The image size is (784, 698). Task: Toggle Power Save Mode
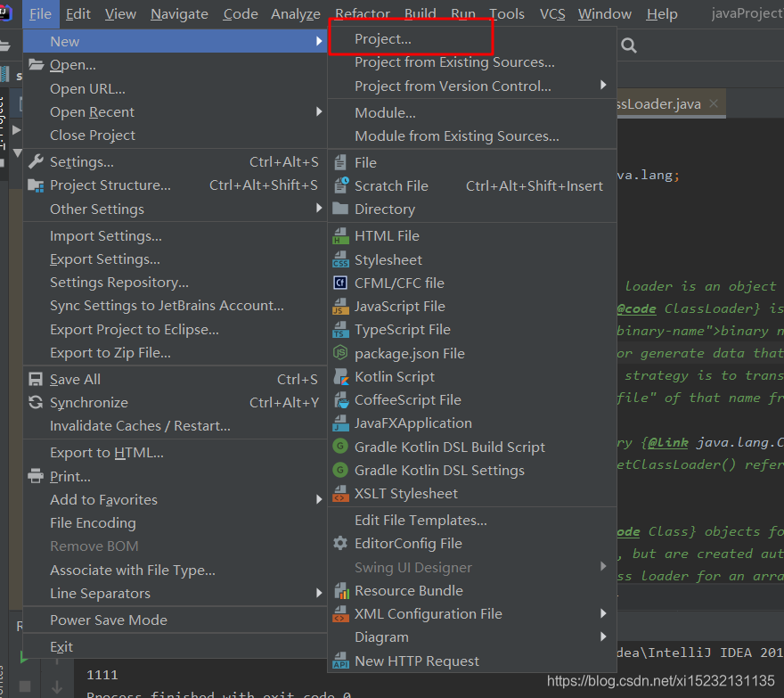tap(175, 620)
